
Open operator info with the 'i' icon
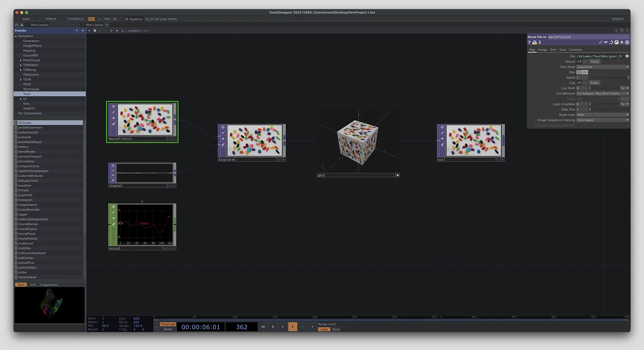[x=540, y=42]
